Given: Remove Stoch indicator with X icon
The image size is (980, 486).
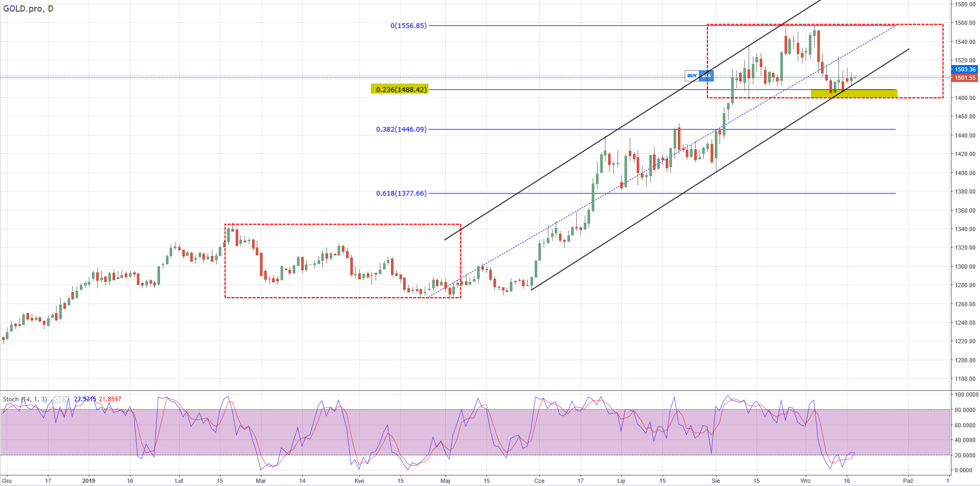Looking at the screenshot, I should [x=66, y=399].
